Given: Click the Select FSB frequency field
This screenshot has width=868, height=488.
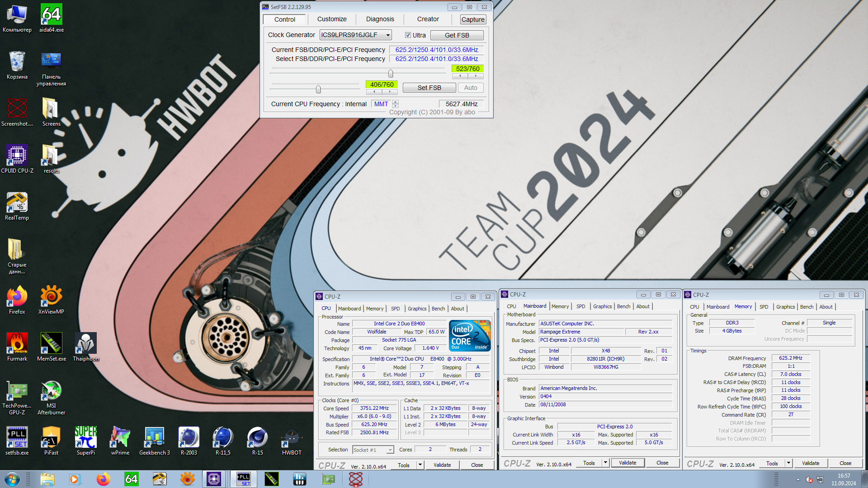Looking at the screenshot, I should point(436,59).
